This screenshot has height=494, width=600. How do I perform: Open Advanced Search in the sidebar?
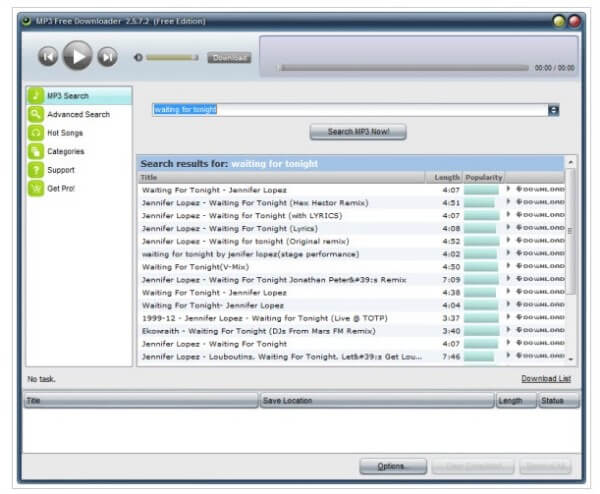coord(78,114)
